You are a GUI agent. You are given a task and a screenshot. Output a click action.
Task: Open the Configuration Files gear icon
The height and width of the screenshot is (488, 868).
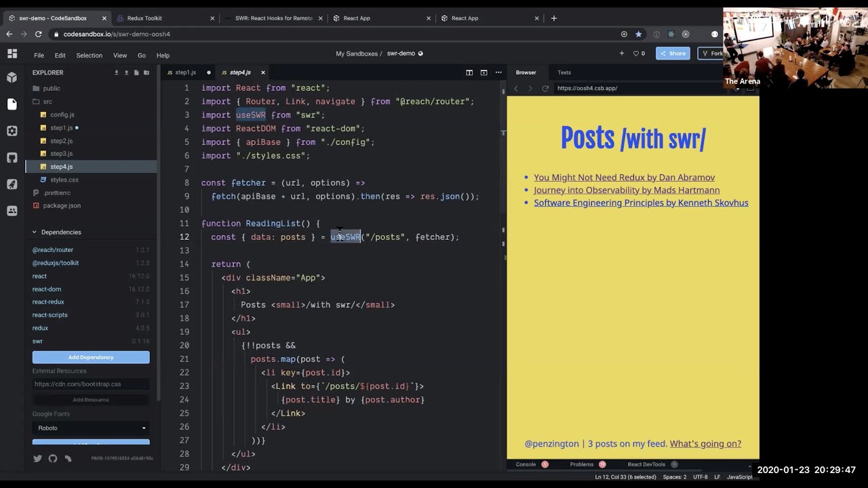(x=12, y=131)
